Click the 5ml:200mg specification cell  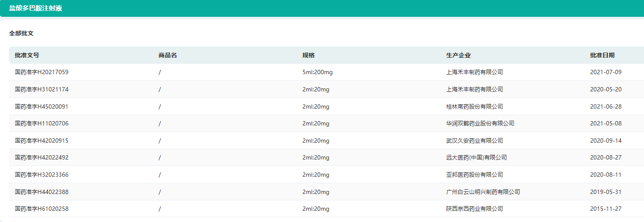pyautogui.click(x=317, y=72)
